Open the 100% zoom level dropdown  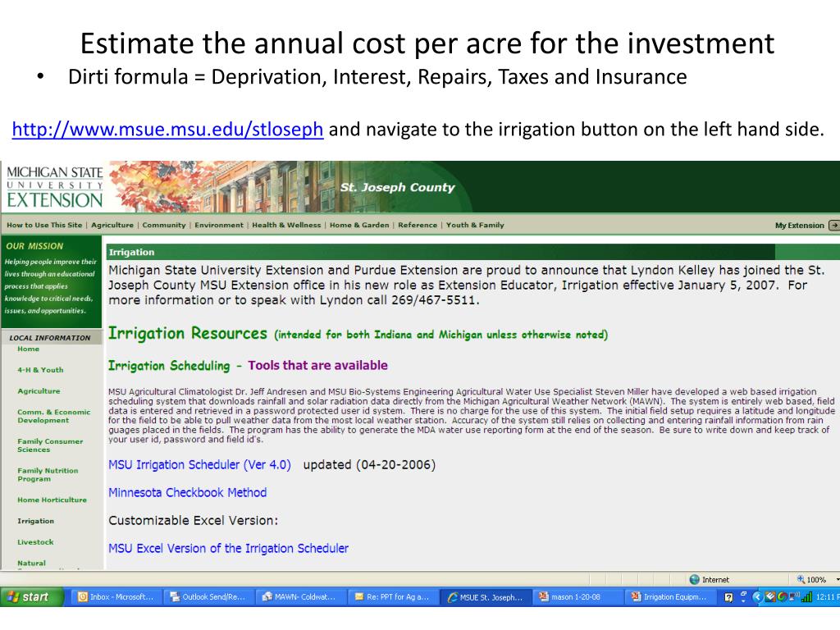pyautogui.click(x=838, y=580)
